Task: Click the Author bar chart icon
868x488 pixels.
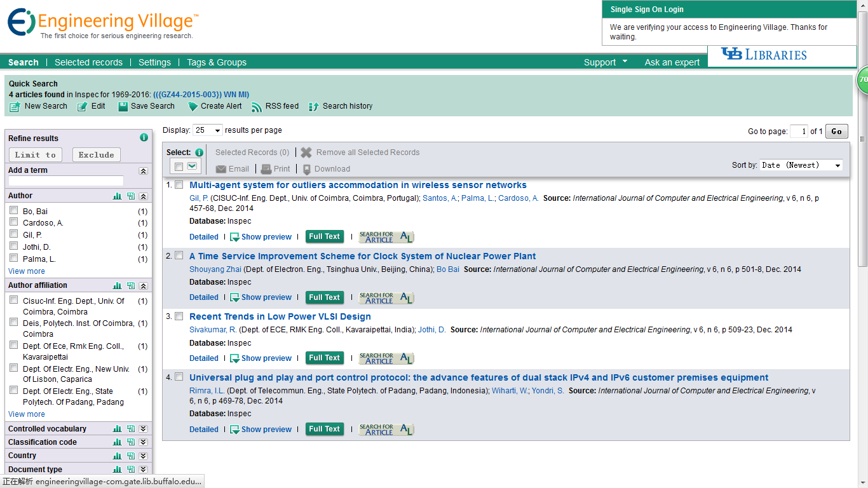Action: (x=117, y=196)
